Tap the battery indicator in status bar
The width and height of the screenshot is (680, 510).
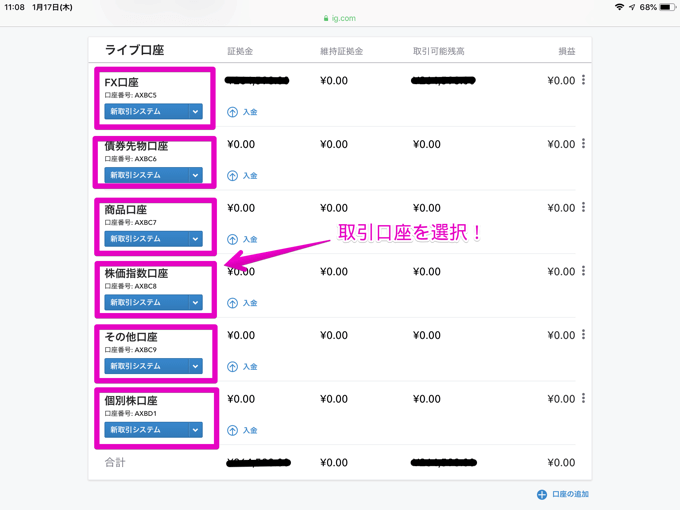[x=667, y=7]
